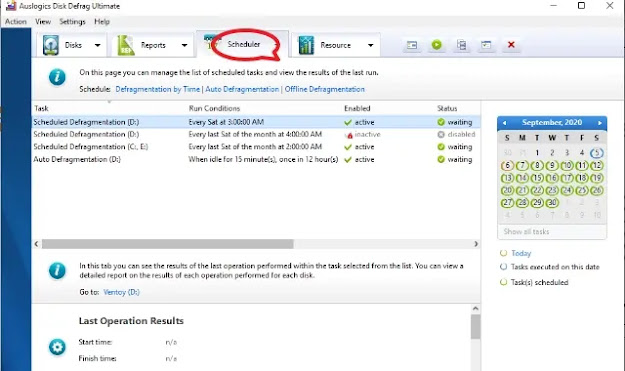Run selected task with green play icon
Viewport: 625px width, 371px height.
click(437, 45)
